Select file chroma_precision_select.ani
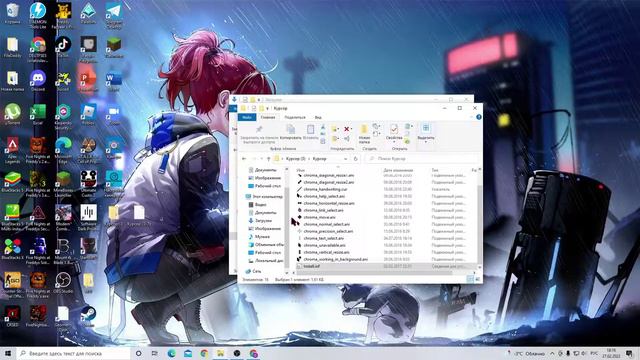 328,231
